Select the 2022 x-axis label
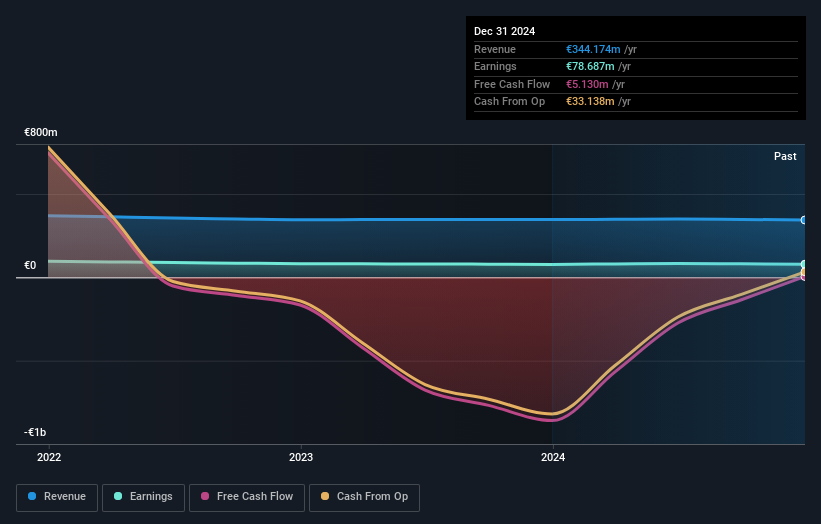821x524 pixels. tap(49, 457)
